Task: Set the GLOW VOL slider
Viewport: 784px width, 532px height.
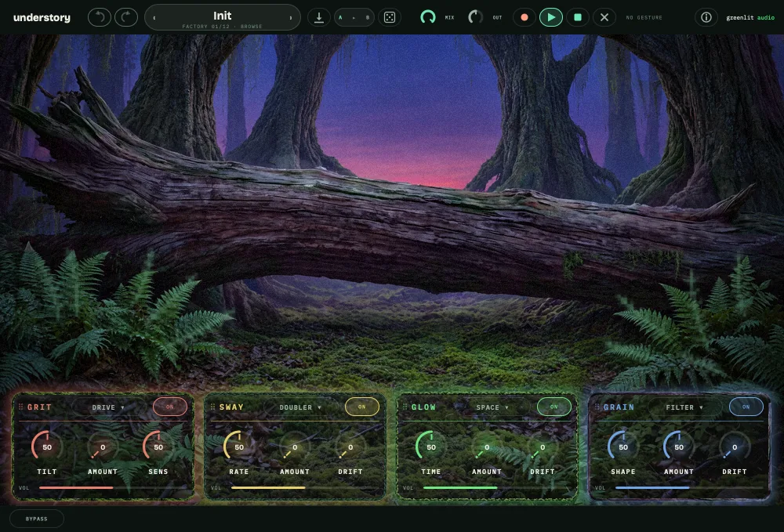Action: click(497, 487)
